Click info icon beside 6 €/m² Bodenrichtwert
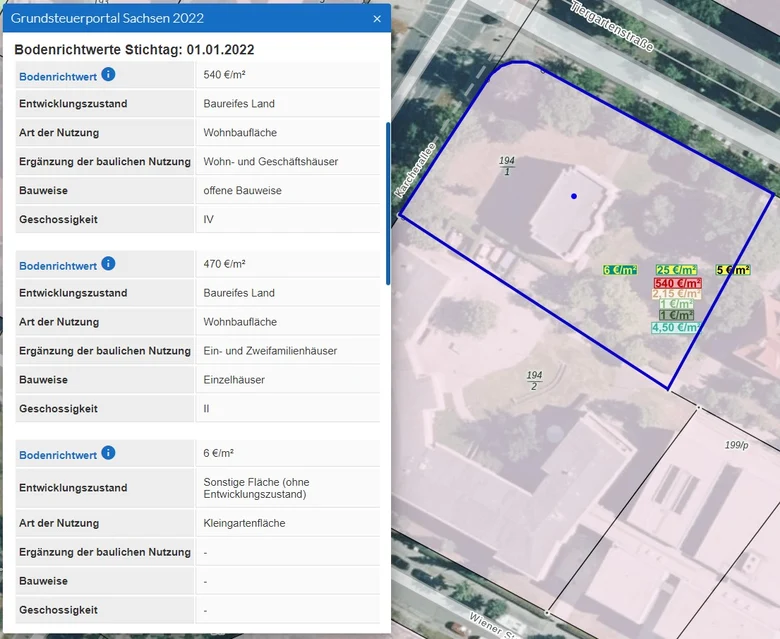The height and width of the screenshot is (639, 780). (x=108, y=453)
